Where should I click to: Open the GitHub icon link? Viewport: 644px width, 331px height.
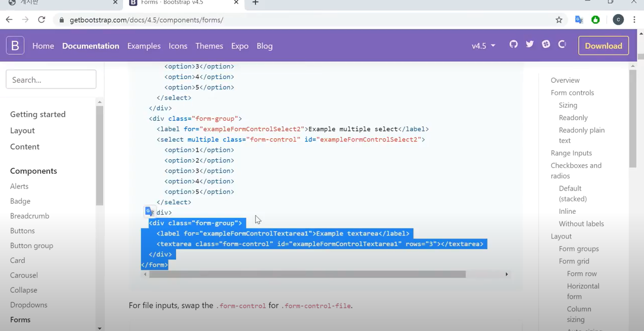pyautogui.click(x=513, y=44)
